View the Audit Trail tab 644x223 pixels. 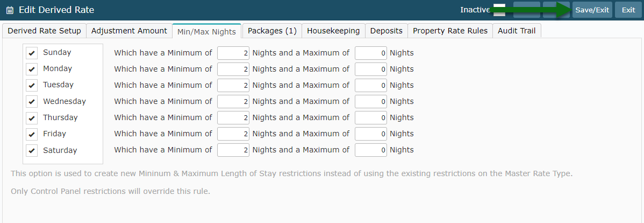point(517,31)
